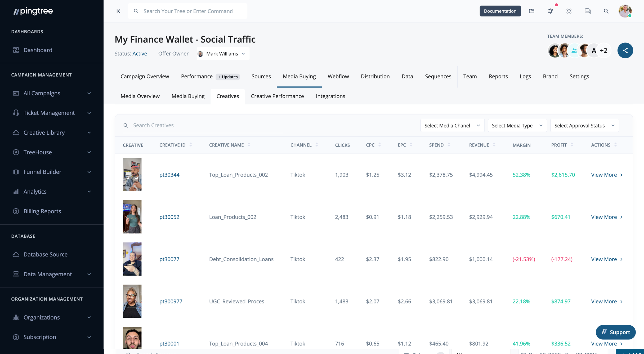This screenshot has width=644, height=354.
Task: Click the blue share button icon
Action: (x=625, y=50)
